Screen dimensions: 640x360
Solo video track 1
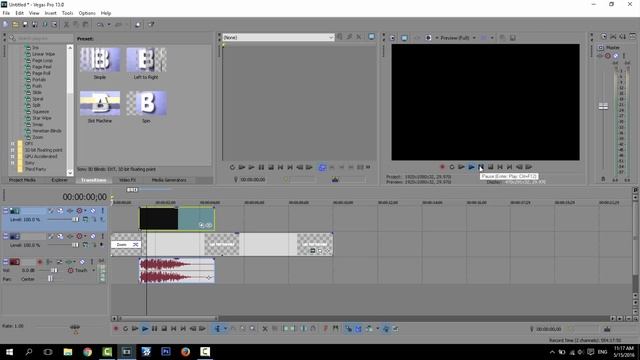click(x=103, y=211)
